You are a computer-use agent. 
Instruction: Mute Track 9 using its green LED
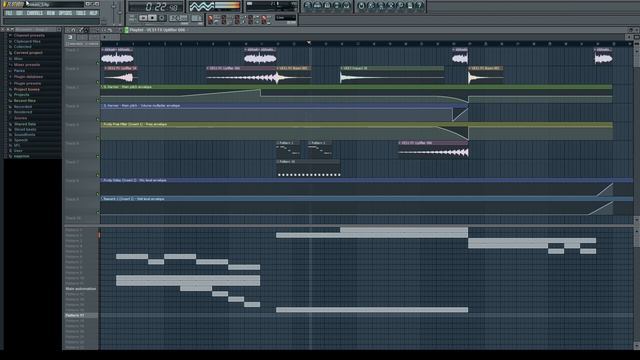click(98, 212)
